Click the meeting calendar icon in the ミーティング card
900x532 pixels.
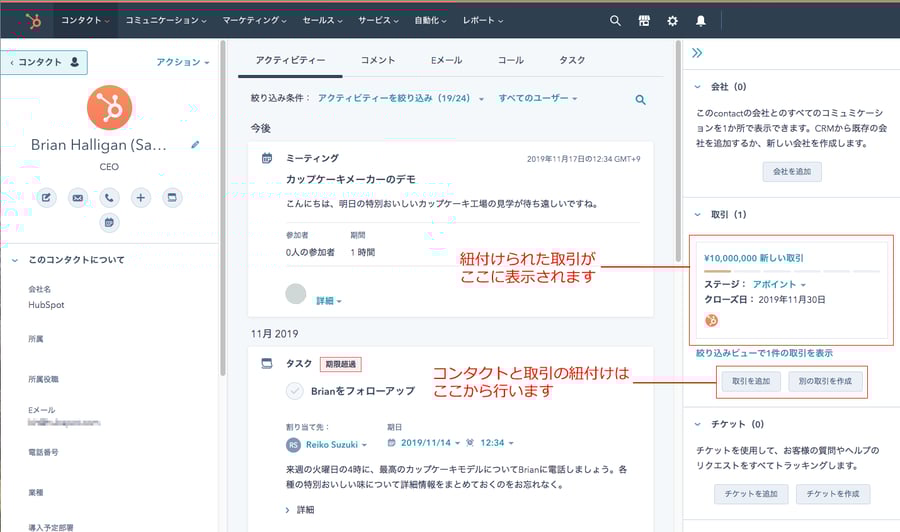[x=267, y=158]
